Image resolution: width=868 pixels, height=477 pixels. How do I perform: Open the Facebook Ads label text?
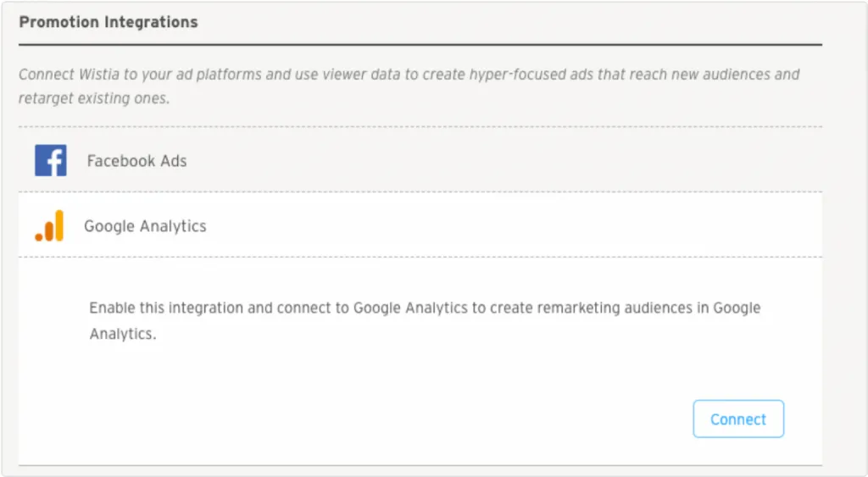pyautogui.click(x=136, y=161)
